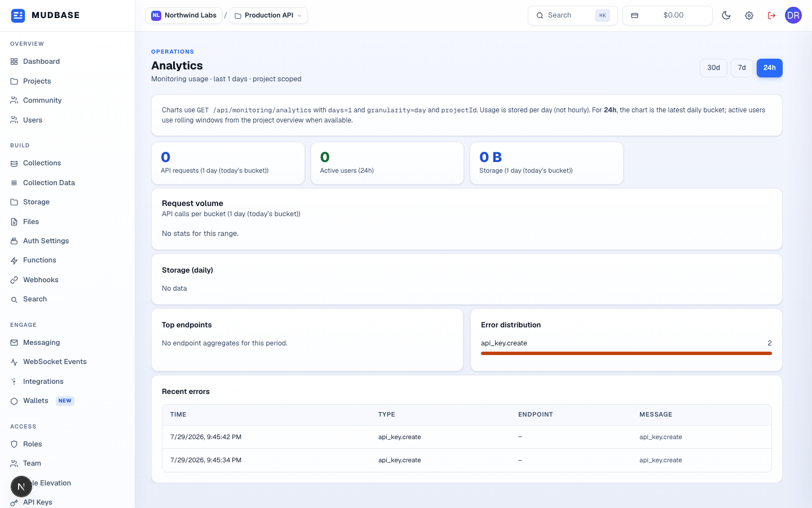Screen dimensions: 812x508
Task: Click the api_key.create error distribution bar
Action: coord(626,353)
